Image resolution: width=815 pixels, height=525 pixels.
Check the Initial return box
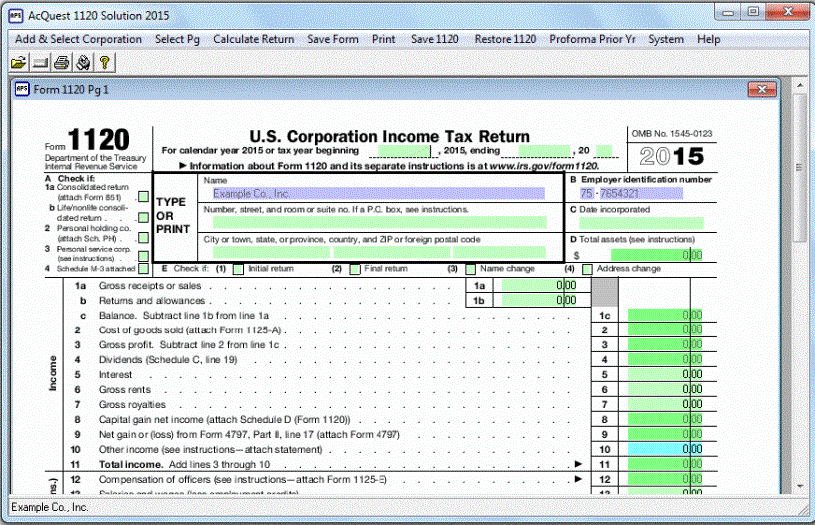pyautogui.click(x=238, y=269)
